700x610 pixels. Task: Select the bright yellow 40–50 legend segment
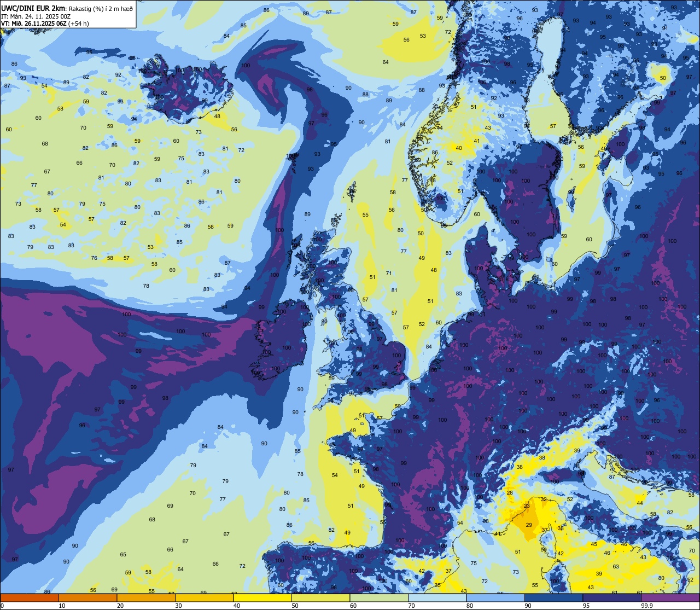[x=262, y=597]
